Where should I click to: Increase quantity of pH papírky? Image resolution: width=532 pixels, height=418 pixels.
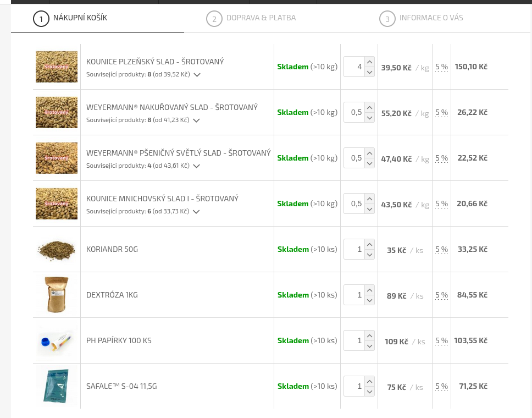(x=369, y=335)
